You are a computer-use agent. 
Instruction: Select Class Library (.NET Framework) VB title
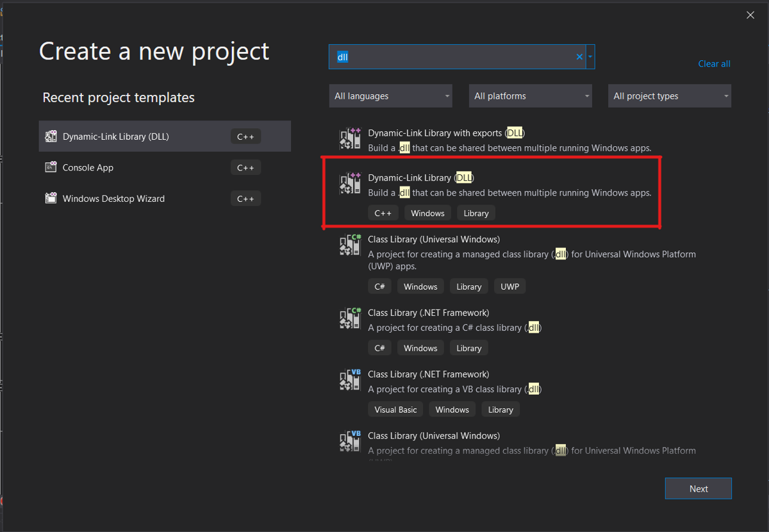coord(429,374)
